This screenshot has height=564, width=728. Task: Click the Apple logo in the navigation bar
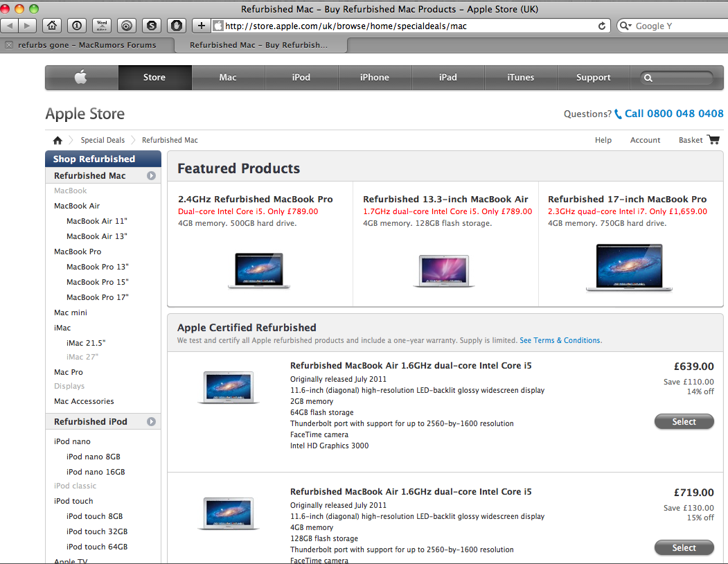pos(81,77)
